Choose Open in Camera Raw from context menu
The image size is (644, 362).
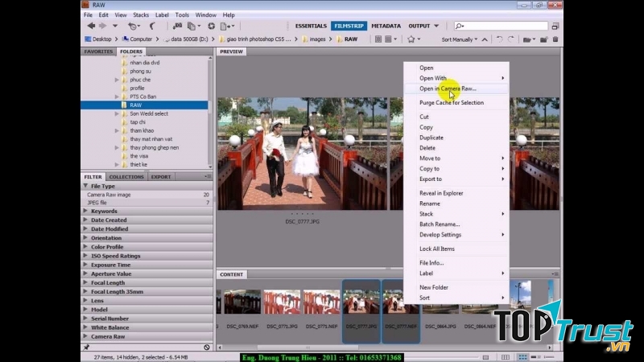pos(448,88)
